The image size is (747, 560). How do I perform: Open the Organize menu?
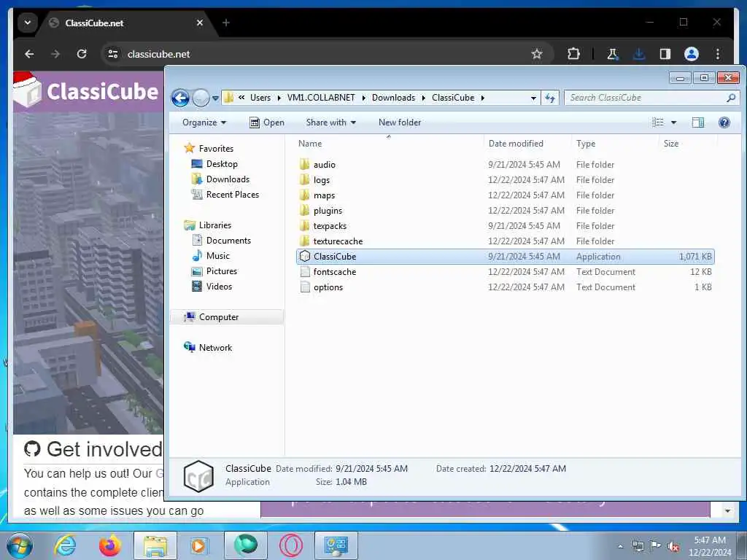(x=204, y=122)
